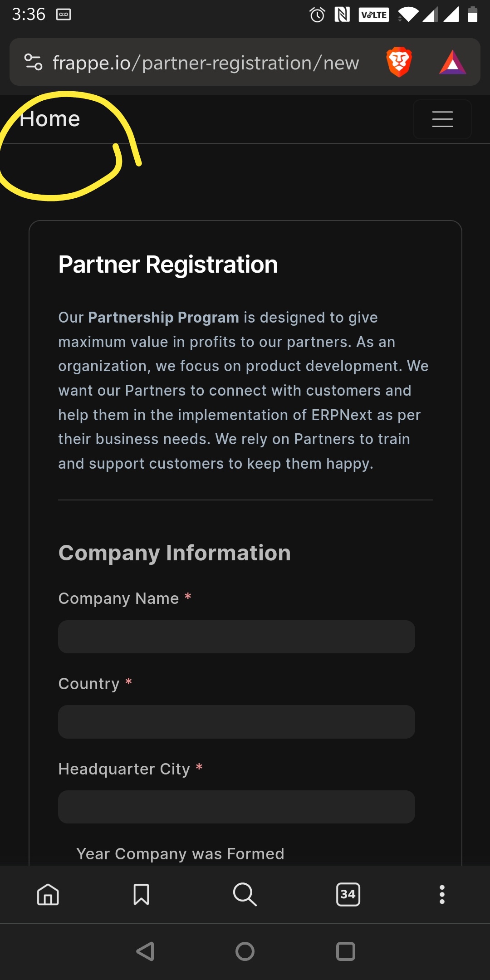The image size is (490, 980).
Task: Open site settings icon in address bar
Action: pyautogui.click(x=33, y=62)
